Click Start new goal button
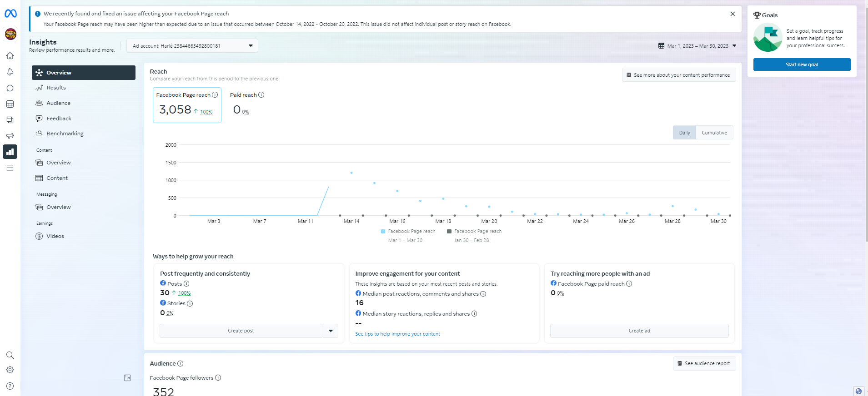 coord(802,64)
